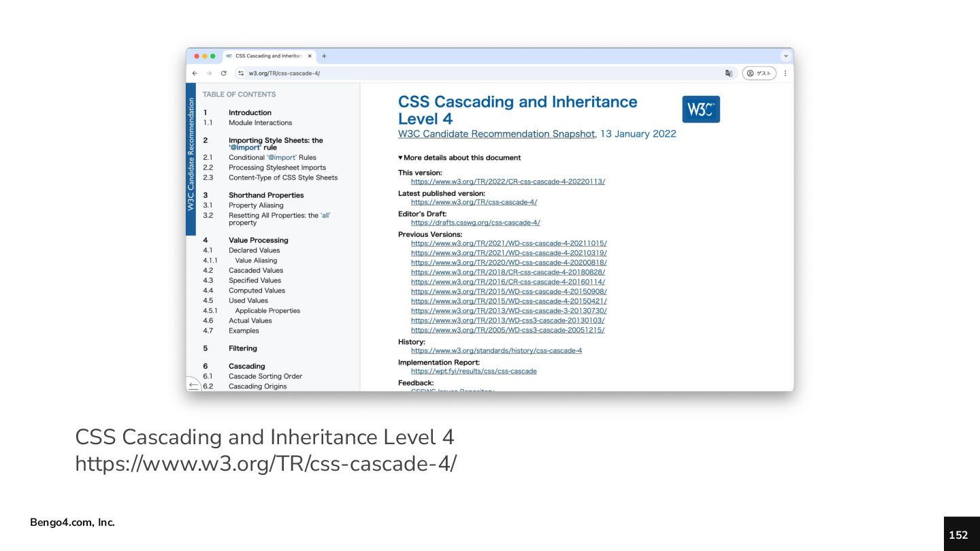Open previous version WD-css-cascade-4-20150421

(509, 301)
